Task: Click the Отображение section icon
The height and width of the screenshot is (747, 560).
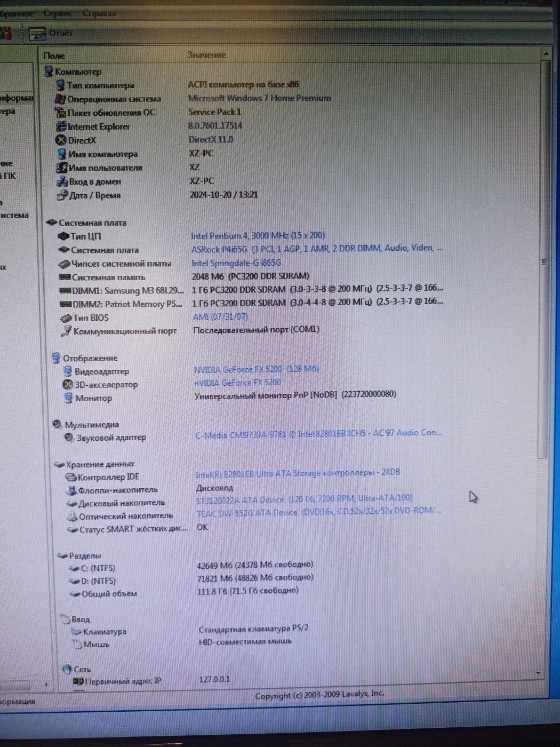Action: pos(56,357)
